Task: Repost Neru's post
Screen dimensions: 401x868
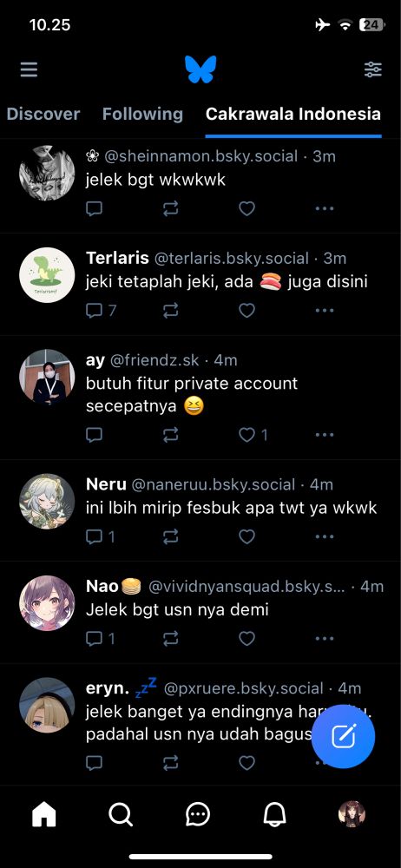Action: [171, 536]
